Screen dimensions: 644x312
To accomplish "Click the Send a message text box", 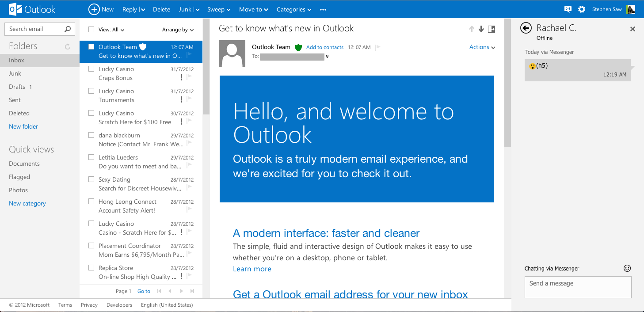I will click(x=578, y=287).
